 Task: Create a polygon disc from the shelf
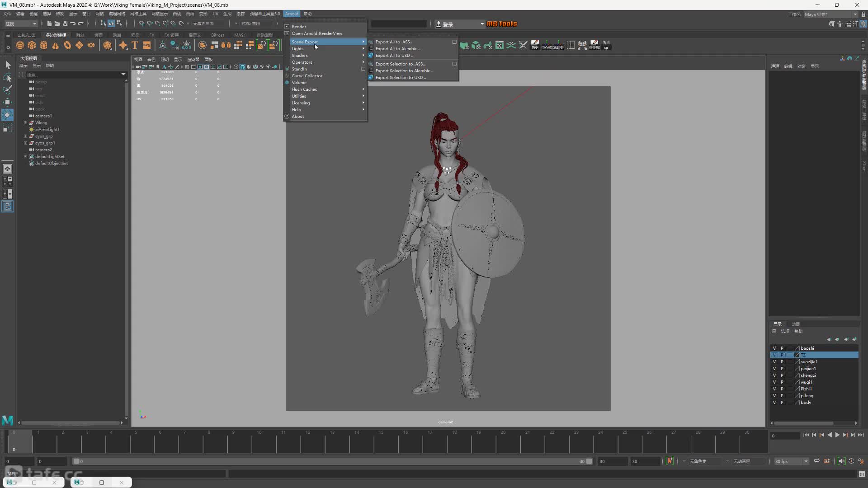point(91,45)
